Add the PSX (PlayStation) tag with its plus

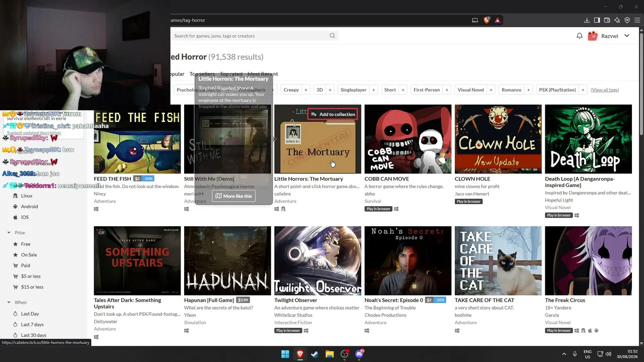(x=583, y=90)
